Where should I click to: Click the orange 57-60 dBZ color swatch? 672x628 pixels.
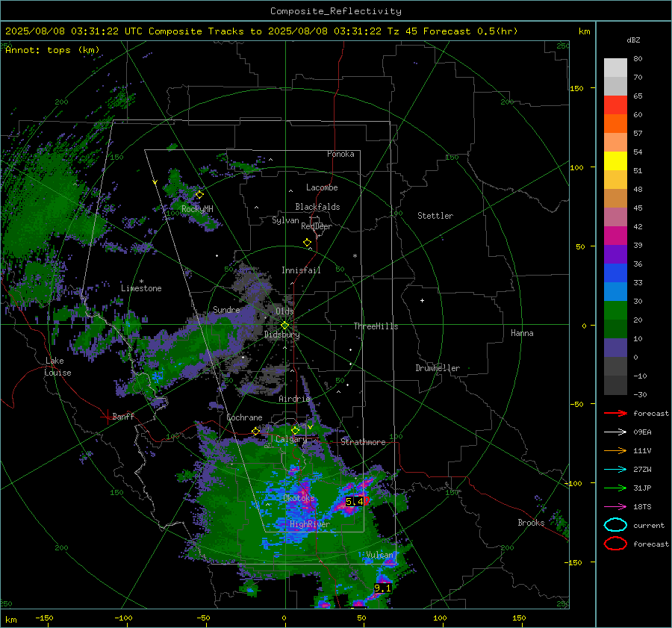click(x=615, y=124)
